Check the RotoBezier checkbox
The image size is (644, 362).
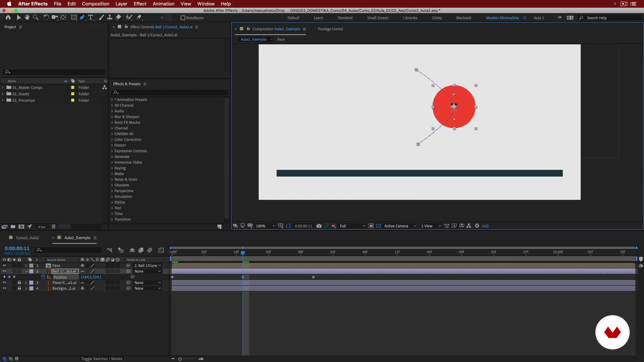point(183,18)
